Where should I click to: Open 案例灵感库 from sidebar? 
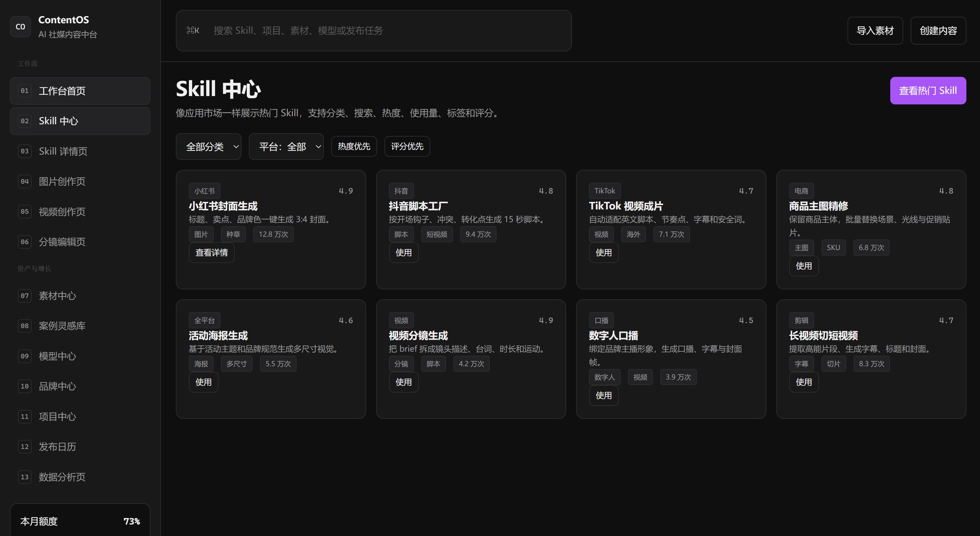click(80, 326)
